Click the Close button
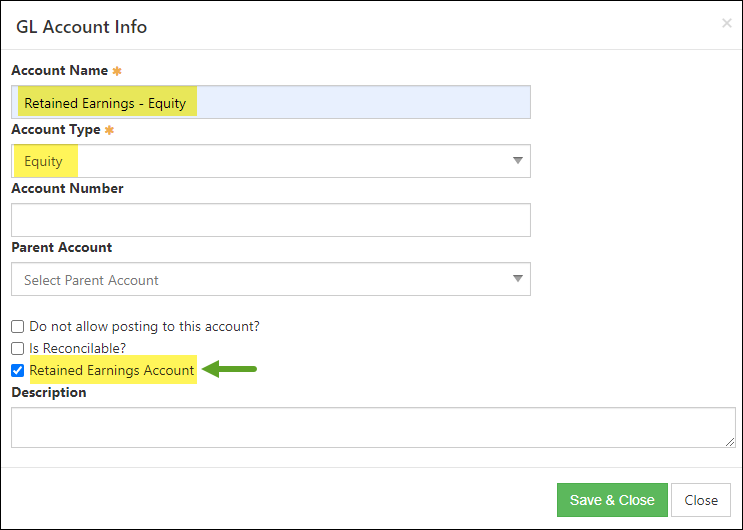The width and height of the screenshot is (743, 530). point(701,500)
